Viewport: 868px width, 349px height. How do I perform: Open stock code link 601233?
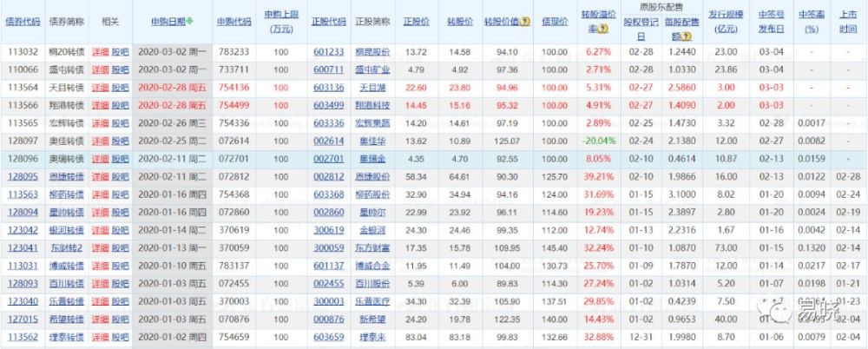point(329,52)
